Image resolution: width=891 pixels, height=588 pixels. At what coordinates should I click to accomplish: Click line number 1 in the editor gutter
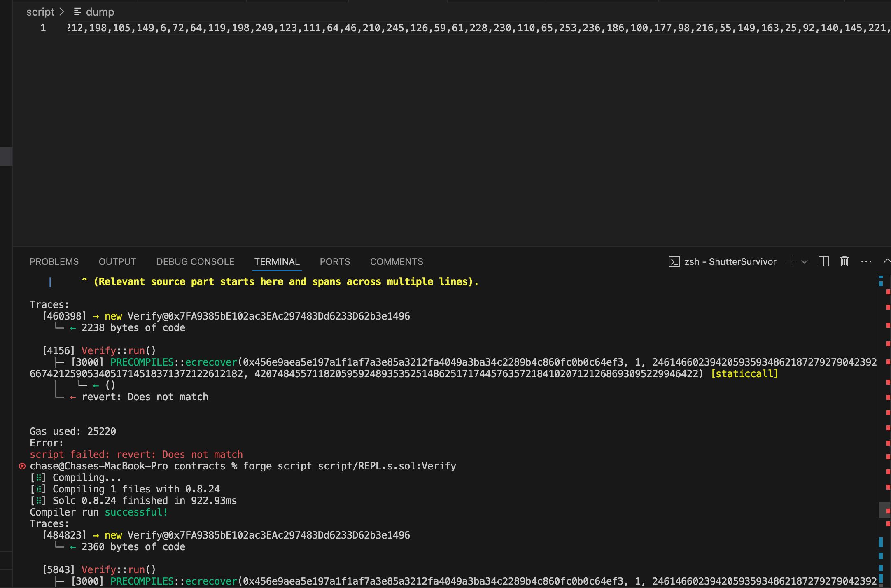(43, 28)
